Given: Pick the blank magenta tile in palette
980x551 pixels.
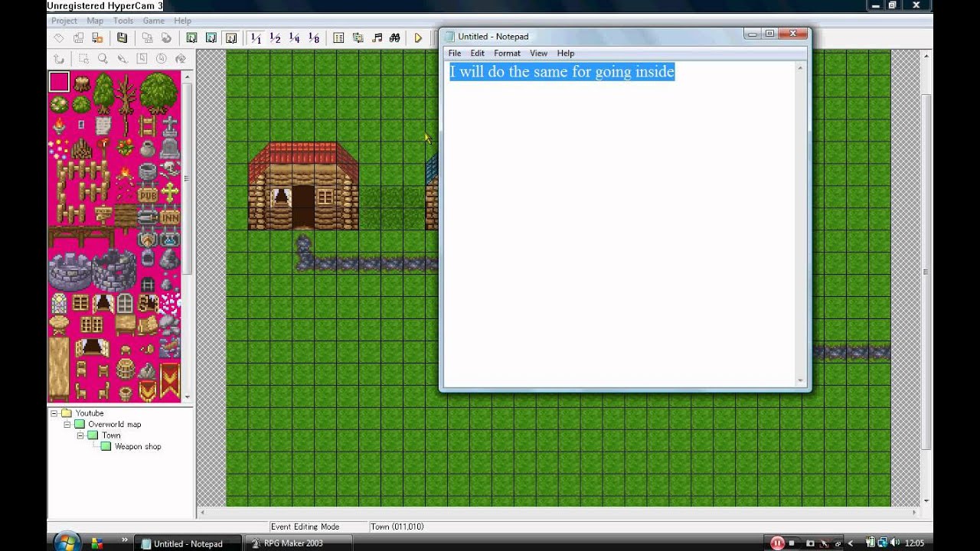Looking at the screenshot, I should click(59, 82).
